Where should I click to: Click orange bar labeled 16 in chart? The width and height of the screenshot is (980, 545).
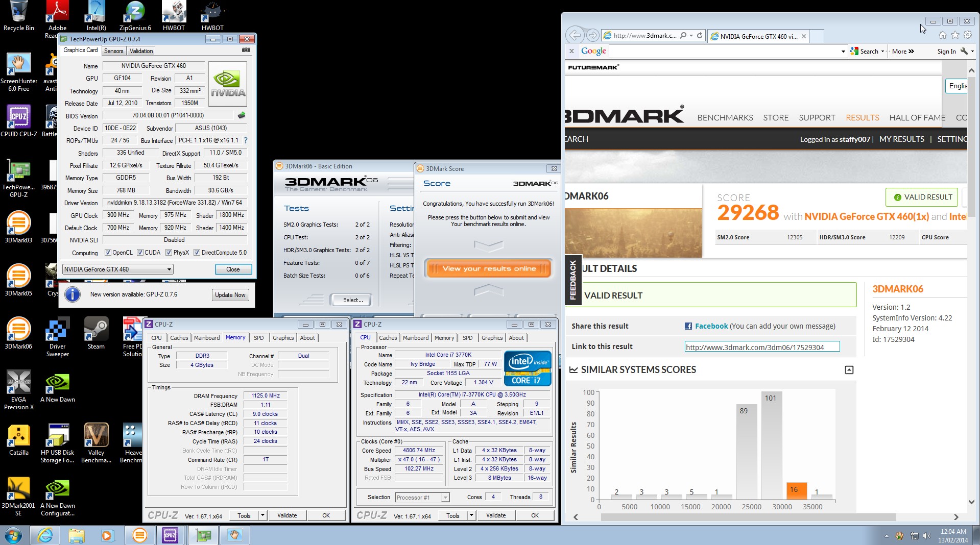(x=797, y=491)
